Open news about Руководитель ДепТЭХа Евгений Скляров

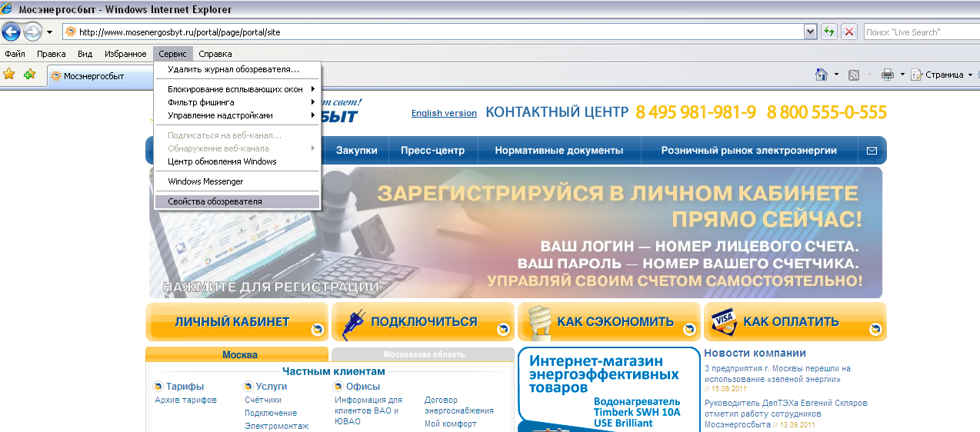click(x=786, y=414)
